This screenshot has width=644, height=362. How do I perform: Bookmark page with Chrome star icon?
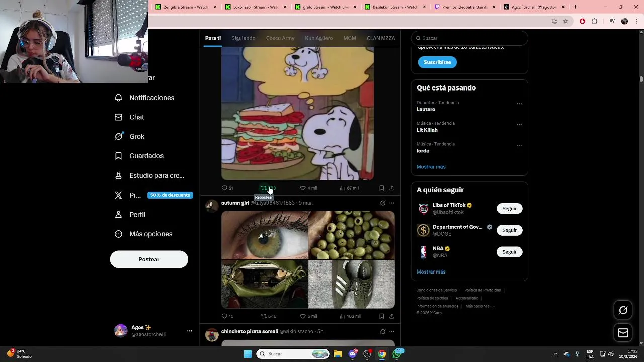pos(566,21)
